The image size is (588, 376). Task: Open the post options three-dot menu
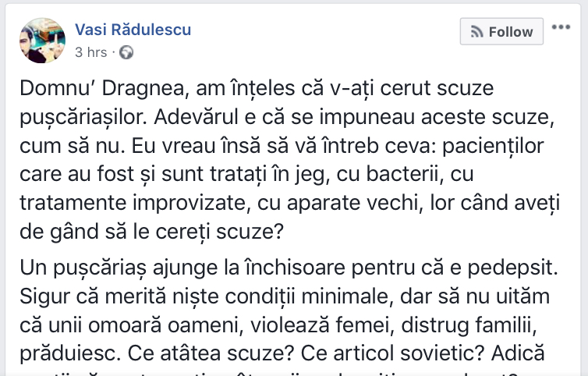[561, 27]
